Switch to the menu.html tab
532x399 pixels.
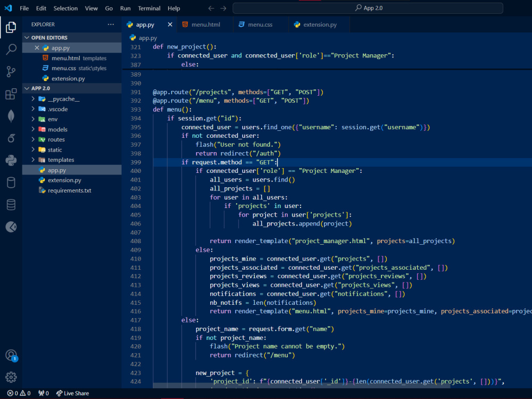tap(205, 24)
